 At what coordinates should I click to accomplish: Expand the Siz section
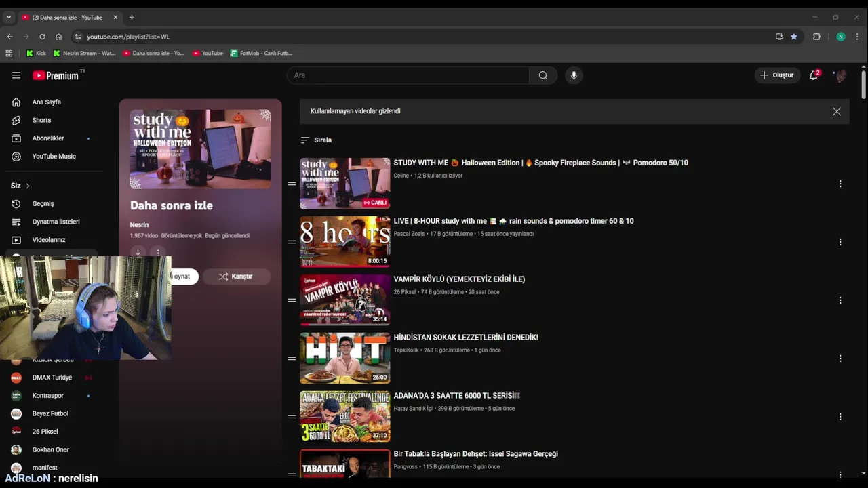click(20, 186)
